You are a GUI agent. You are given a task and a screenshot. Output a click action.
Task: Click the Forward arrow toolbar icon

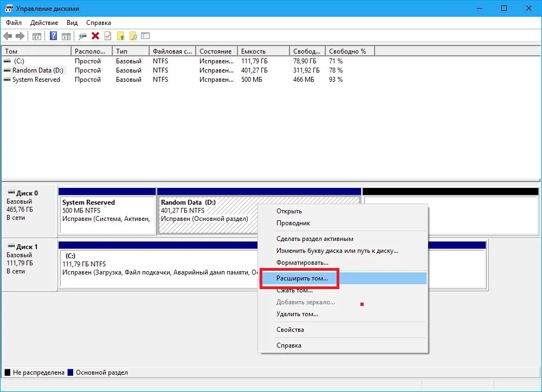(20, 36)
